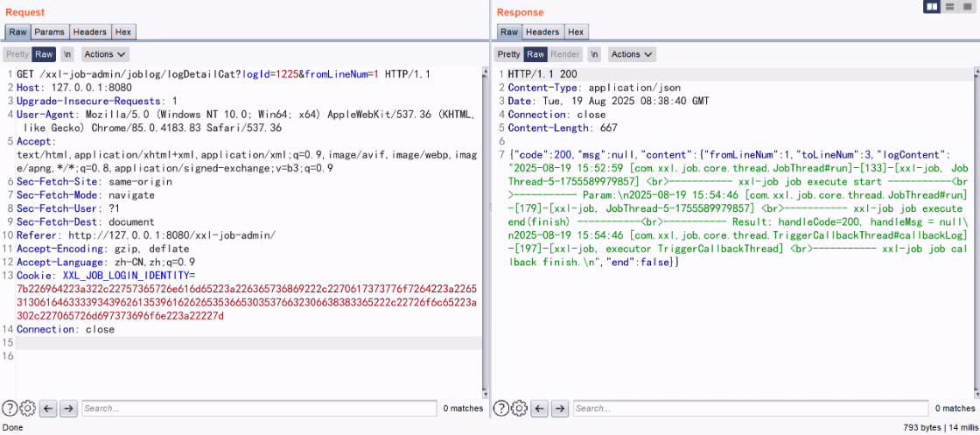Switch to Params tab in Request

pos(49,32)
